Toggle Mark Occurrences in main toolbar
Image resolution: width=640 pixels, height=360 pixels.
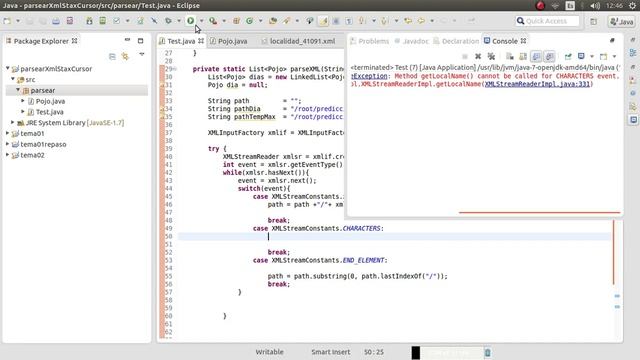click(x=323, y=21)
